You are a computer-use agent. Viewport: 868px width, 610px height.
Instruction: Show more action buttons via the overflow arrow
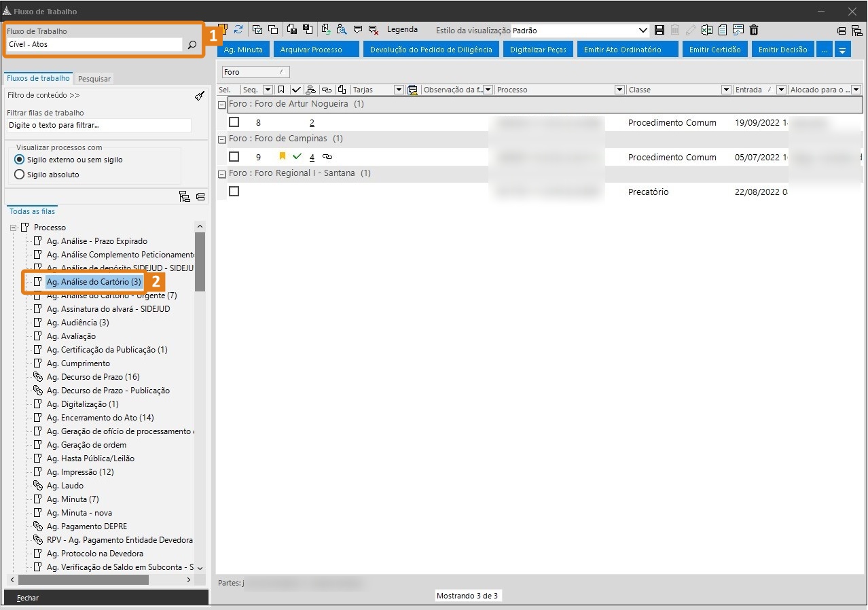[843, 50]
